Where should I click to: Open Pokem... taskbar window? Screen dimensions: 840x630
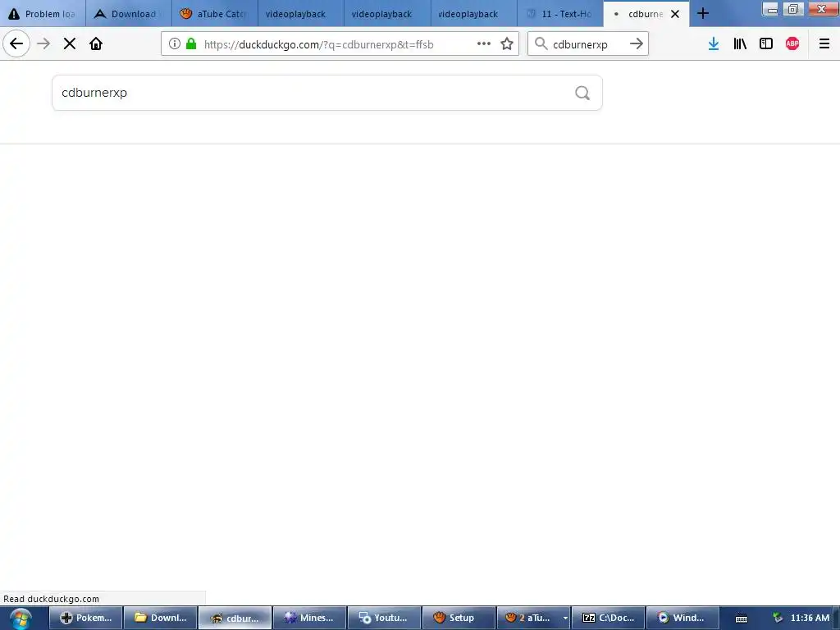(x=86, y=618)
